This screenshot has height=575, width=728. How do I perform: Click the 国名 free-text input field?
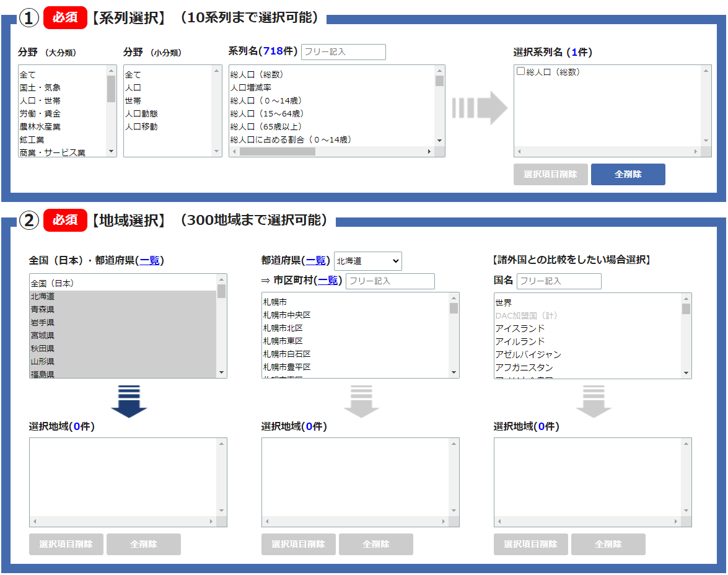tap(559, 281)
